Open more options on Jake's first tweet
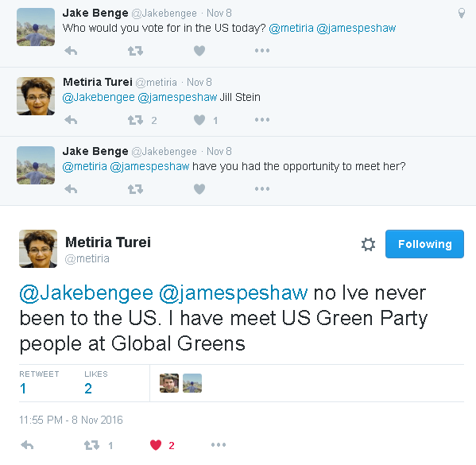The image size is (476, 465). coord(262,50)
